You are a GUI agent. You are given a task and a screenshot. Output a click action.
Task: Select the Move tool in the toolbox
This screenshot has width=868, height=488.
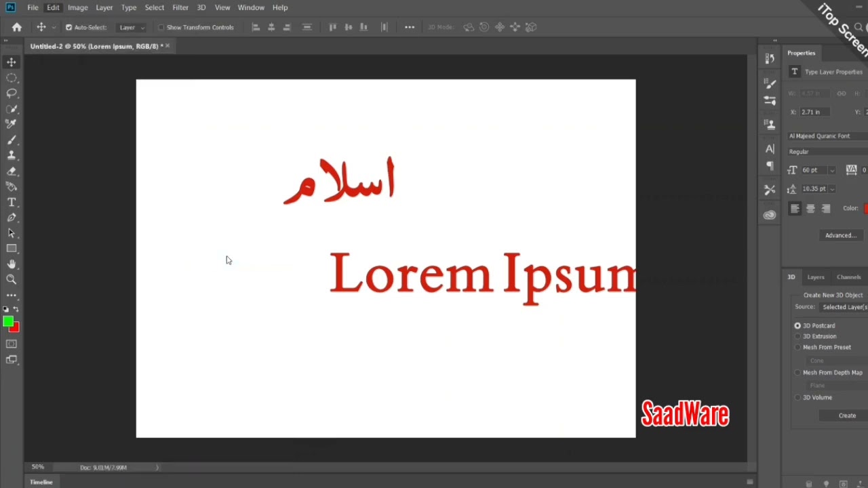[x=12, y=62]
